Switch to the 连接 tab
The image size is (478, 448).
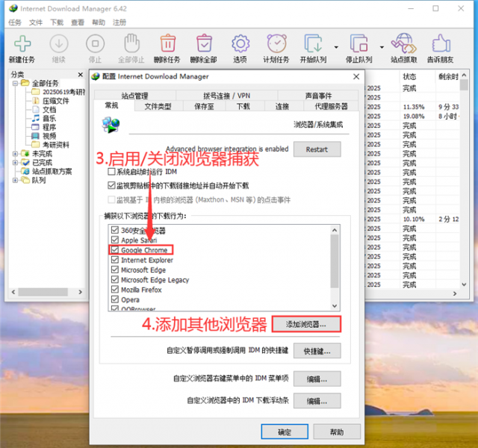point(282,106)
